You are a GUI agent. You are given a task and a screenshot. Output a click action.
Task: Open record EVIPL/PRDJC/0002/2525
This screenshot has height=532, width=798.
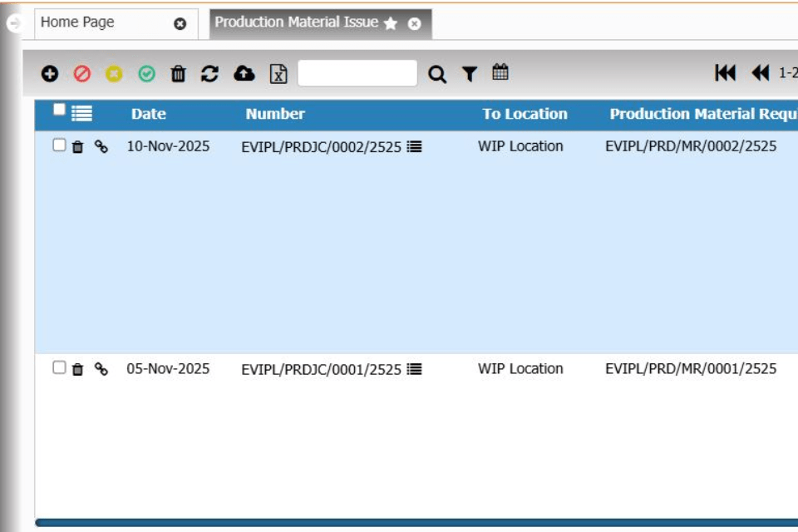(x=321, y=148)
